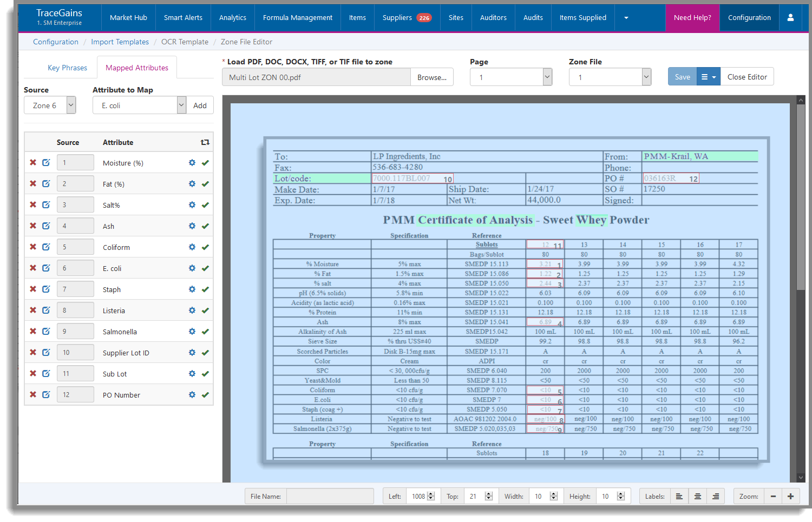The height and width of the screenshot is (522, 812).
Task: Zoom in with the plus button
Action: (790, 496)
